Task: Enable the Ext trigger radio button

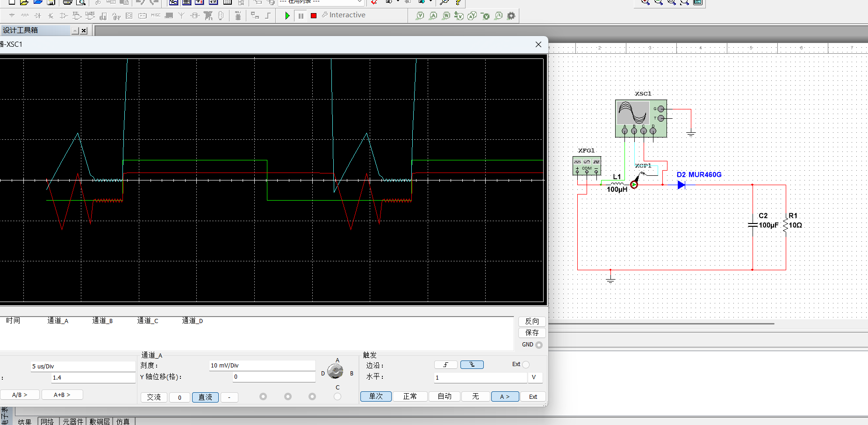Action: [526, 365]
